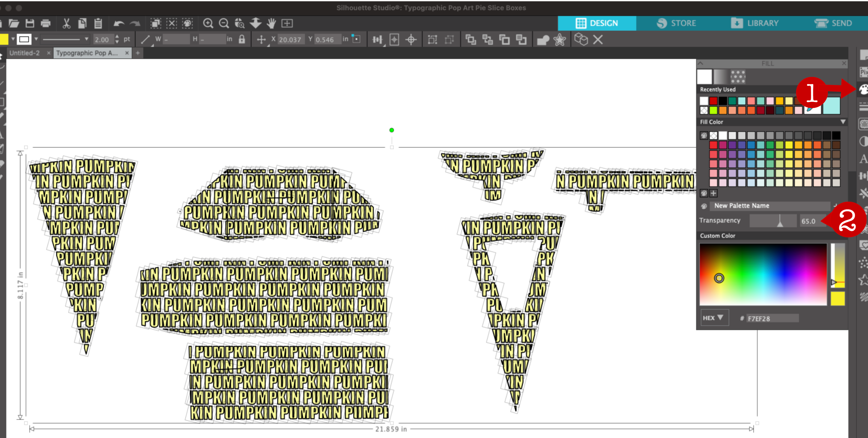Click the Undo icon
Viewport: 868px width, 438px height.
(x=119, y=23)
